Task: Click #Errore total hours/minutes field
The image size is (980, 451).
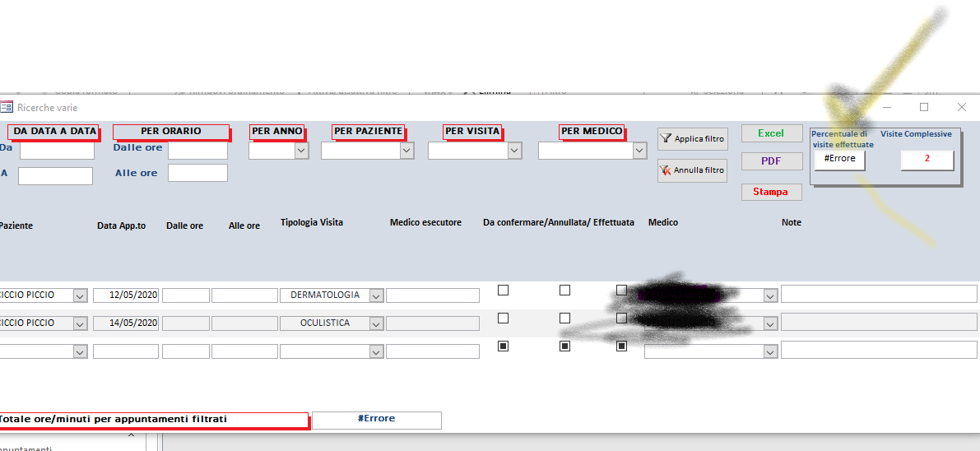Action: 376,420
